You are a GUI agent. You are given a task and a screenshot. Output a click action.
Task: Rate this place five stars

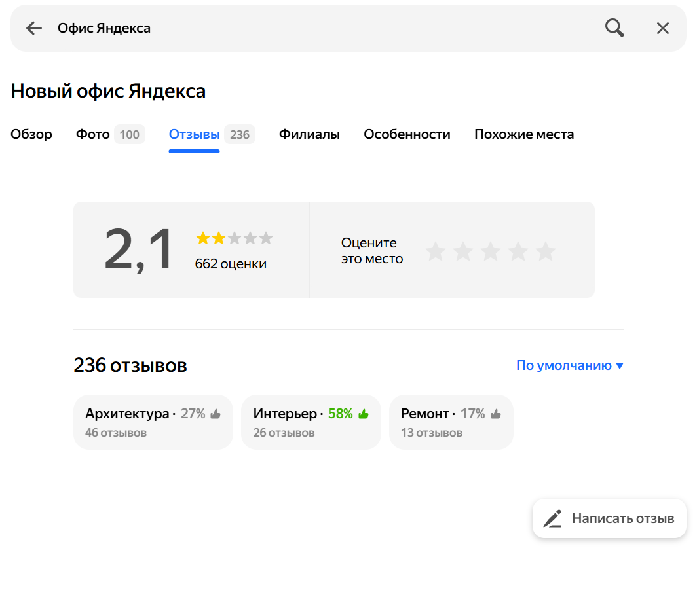pyautogui.click(x=546, y=251)
